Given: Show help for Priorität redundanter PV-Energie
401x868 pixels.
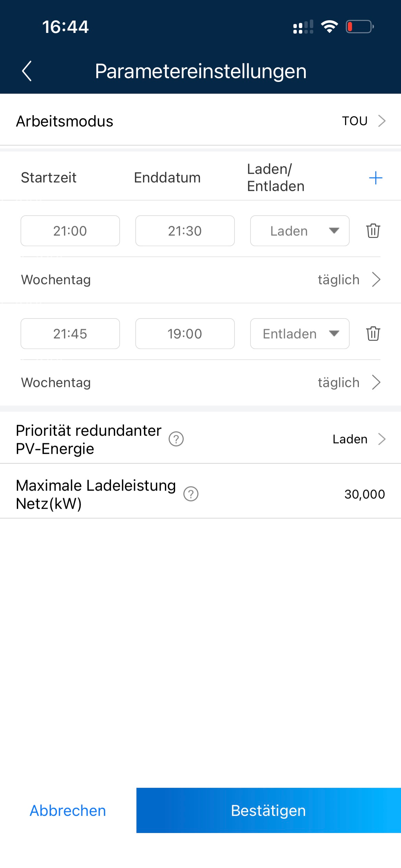Looking at the screenshot, I should [176, 439].
